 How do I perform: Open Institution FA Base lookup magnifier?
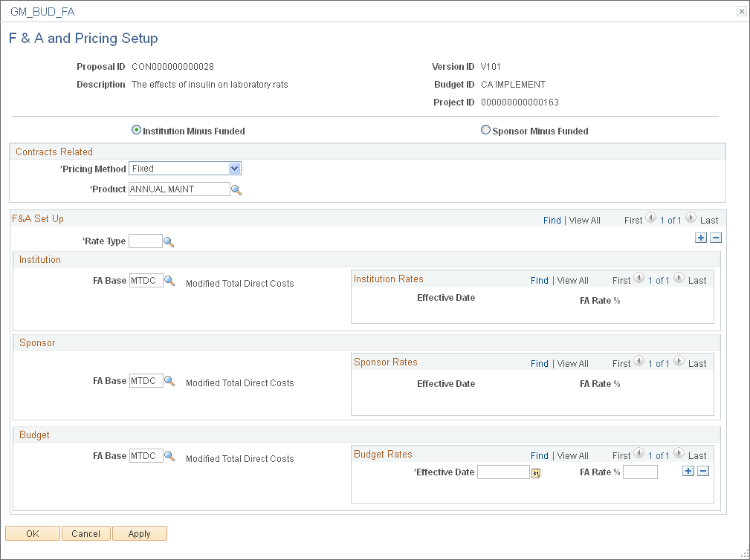[169, 281]
